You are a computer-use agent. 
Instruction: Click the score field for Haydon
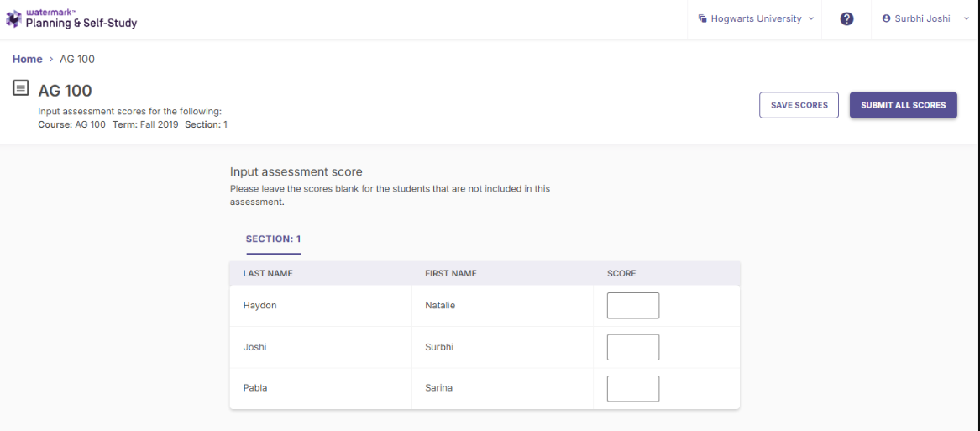pyautogui.click(x=633, y=306)
